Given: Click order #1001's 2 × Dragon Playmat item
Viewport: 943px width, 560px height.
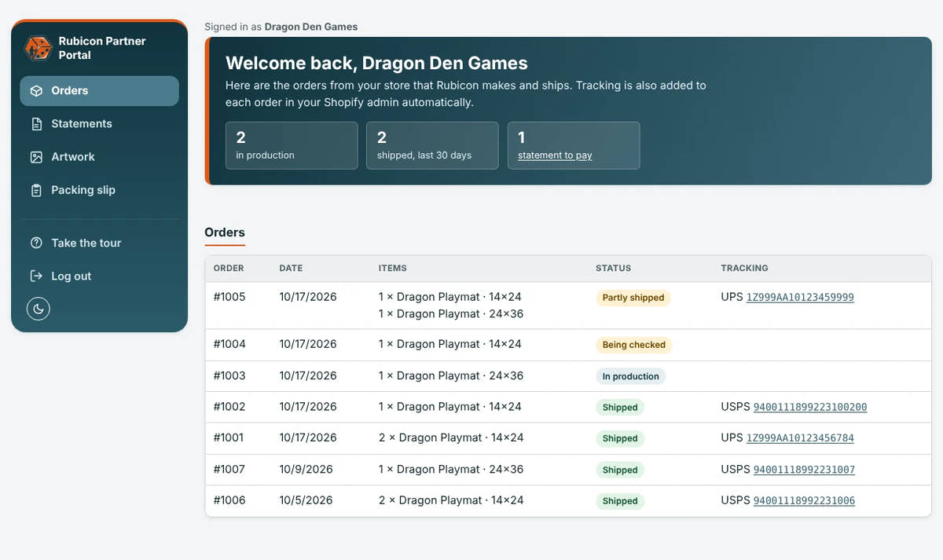Looking at the screenshot, I should coord(451,437).
